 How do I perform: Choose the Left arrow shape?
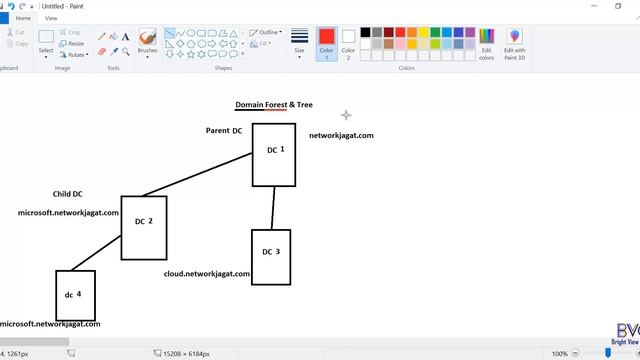(222, 44)
